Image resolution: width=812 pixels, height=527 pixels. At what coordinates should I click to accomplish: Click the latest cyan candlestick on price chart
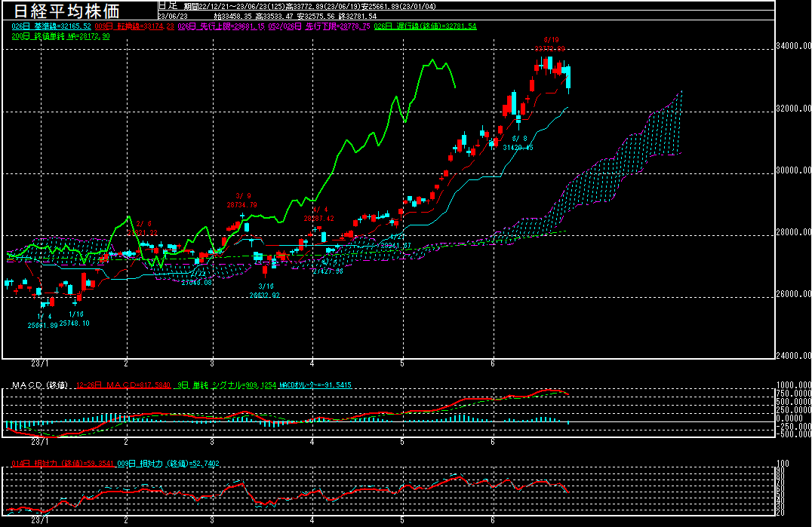[x=568, y=78]
